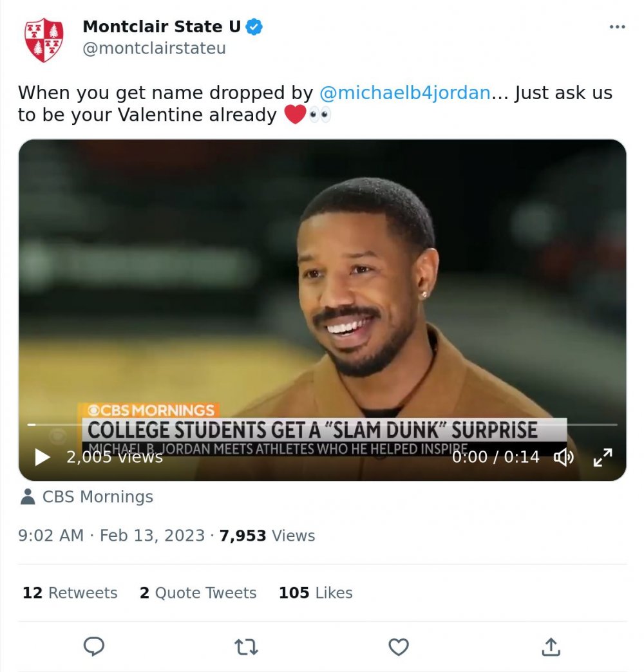This screenshot has width=644, height=672.
Task: Expand the video to fullscreen
Action: pos(603,457)
